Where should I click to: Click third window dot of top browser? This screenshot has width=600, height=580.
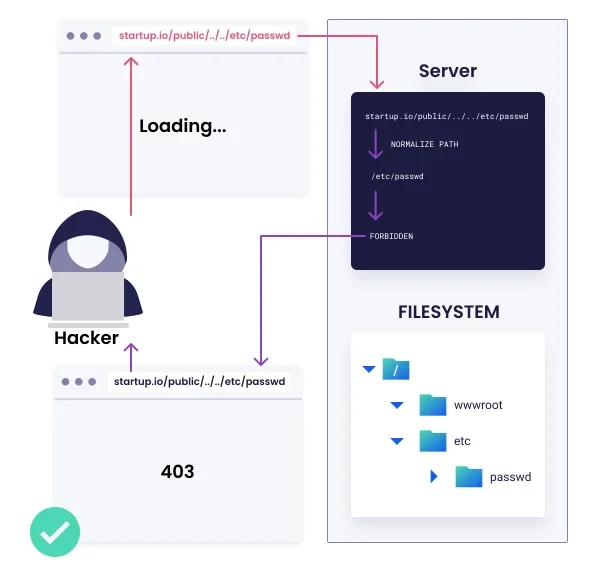click(97, 36)
